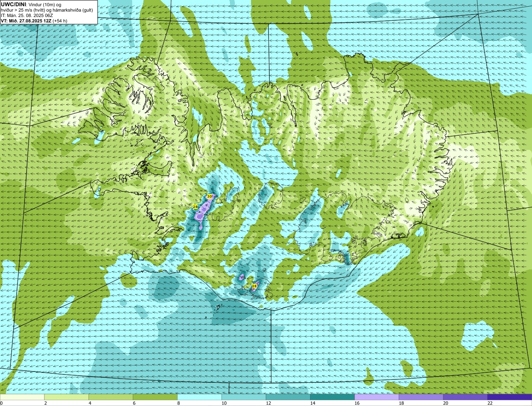Pick the medium green 4–6 m/s legend swatch
This screenshot has width=532, height=406.
111,397
